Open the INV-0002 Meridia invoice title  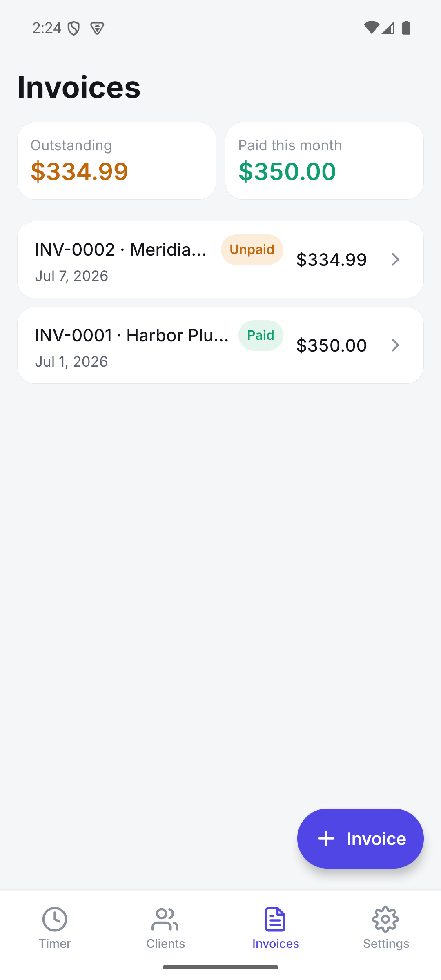tap(120, 249)
